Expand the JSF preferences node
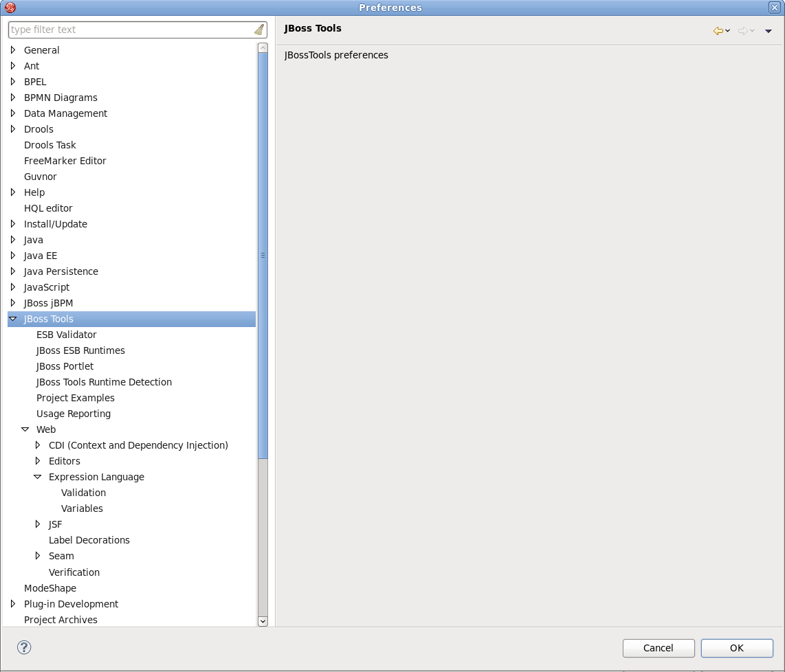This screenshot has height=672, width=785. [38, 524]
